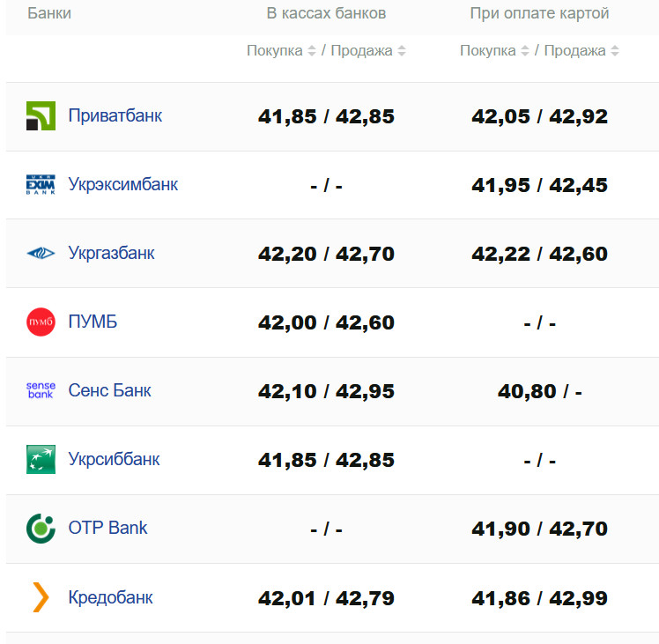Click the Ukrsibbank green logo icon
Image resolution: width=659 pixels, height=644 pixels.
coord(41,460)
